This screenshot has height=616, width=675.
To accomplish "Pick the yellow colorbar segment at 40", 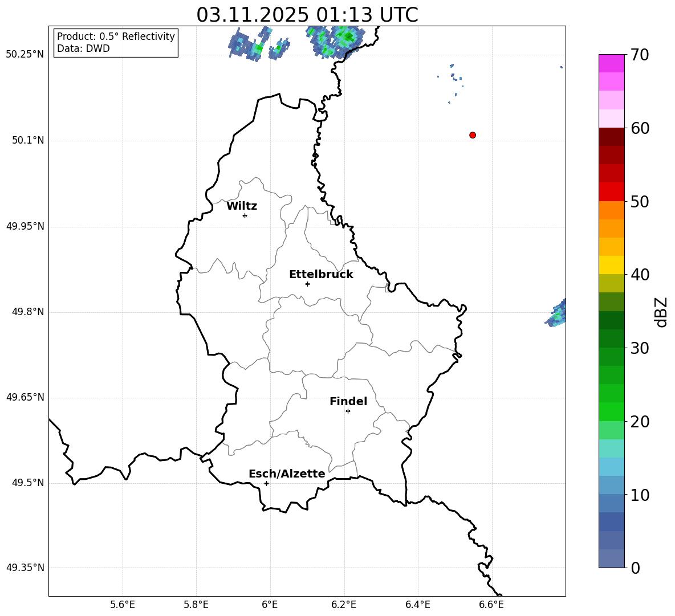I will (x=611, y=265).
